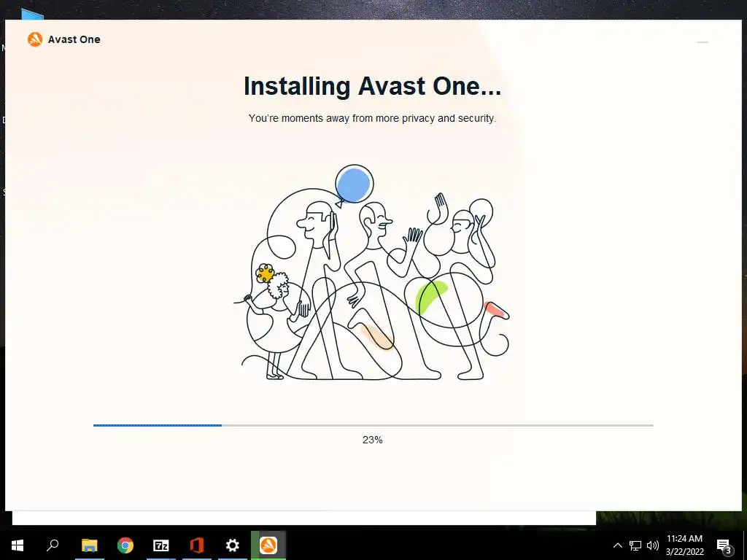Launch Google Chrome from the taskbar

click(x=125, y=545)
